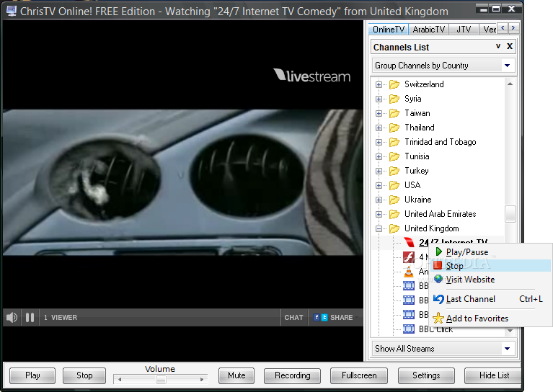The width and height of the screenshot is (553, 392).
Task: Expand the Switzerland folder node
Action: (x=379, y=84)
